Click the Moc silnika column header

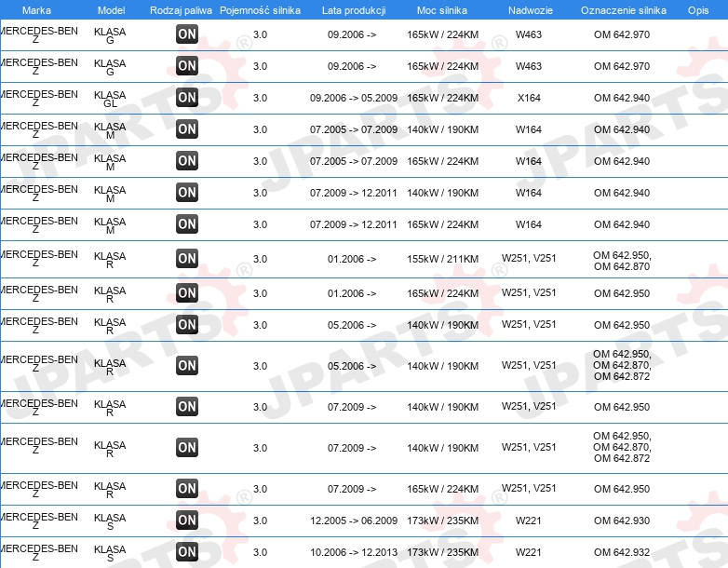click(x=442, y=10)
